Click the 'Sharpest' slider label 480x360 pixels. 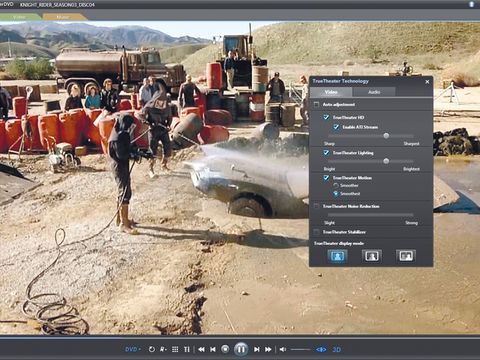411,144
